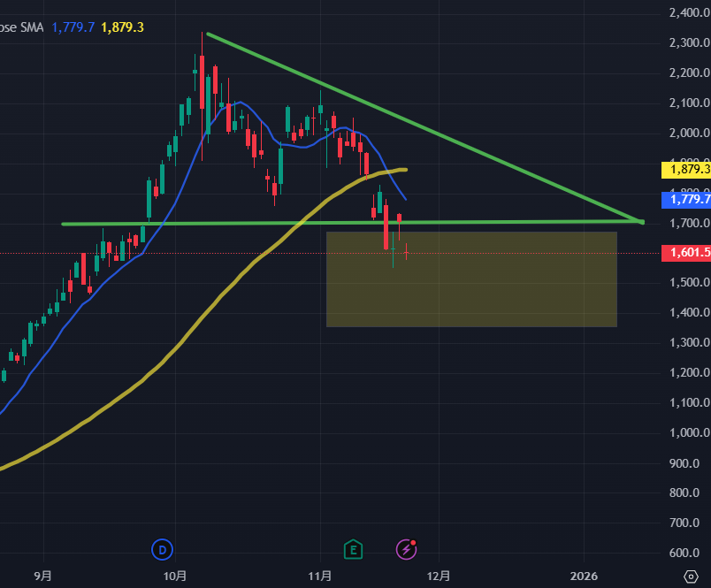Click the SMA indicator legend label
This screenshot has height=588, width=711.
(x=21, y=27)
